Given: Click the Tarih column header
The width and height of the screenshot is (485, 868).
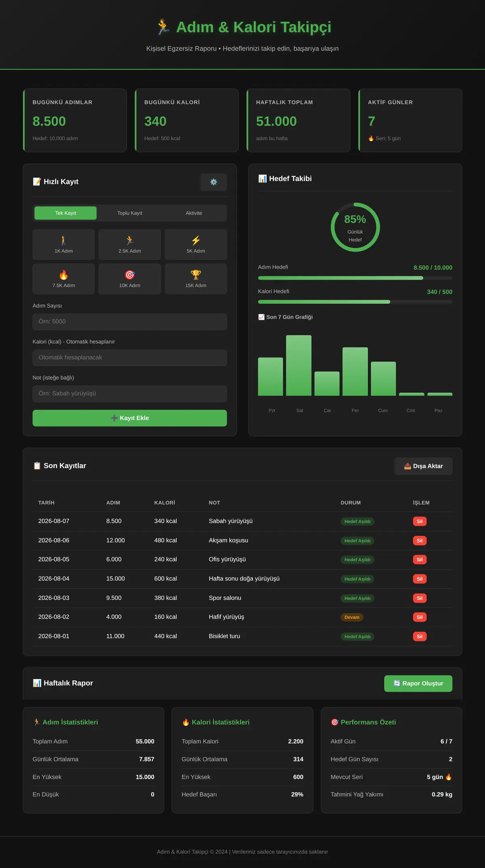Looking at the screenshot, I should pyautogui.click(x=46, y=503).
